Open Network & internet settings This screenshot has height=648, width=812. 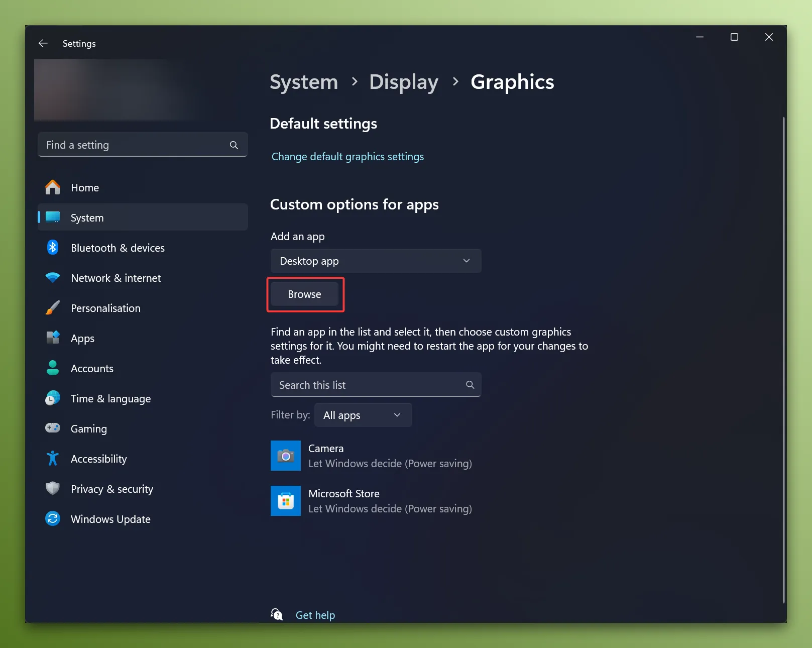115,278
